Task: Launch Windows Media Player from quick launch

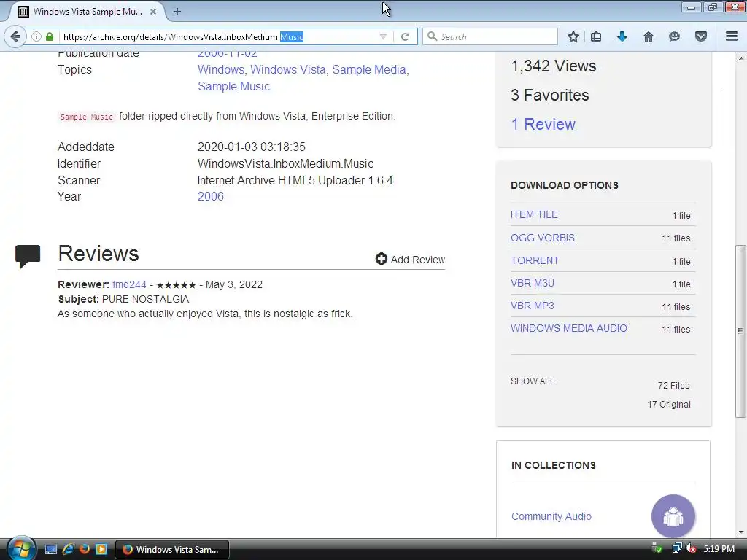Action: tap(101, 550)
